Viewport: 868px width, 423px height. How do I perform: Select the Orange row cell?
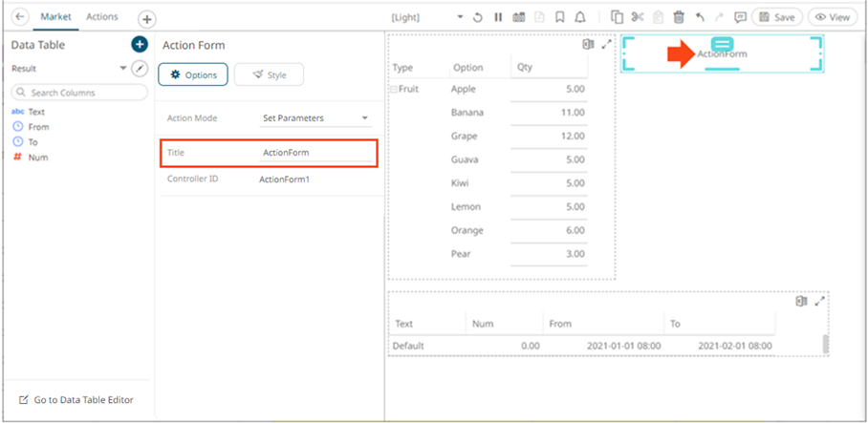pyautogui.click(x=467, y=230)
